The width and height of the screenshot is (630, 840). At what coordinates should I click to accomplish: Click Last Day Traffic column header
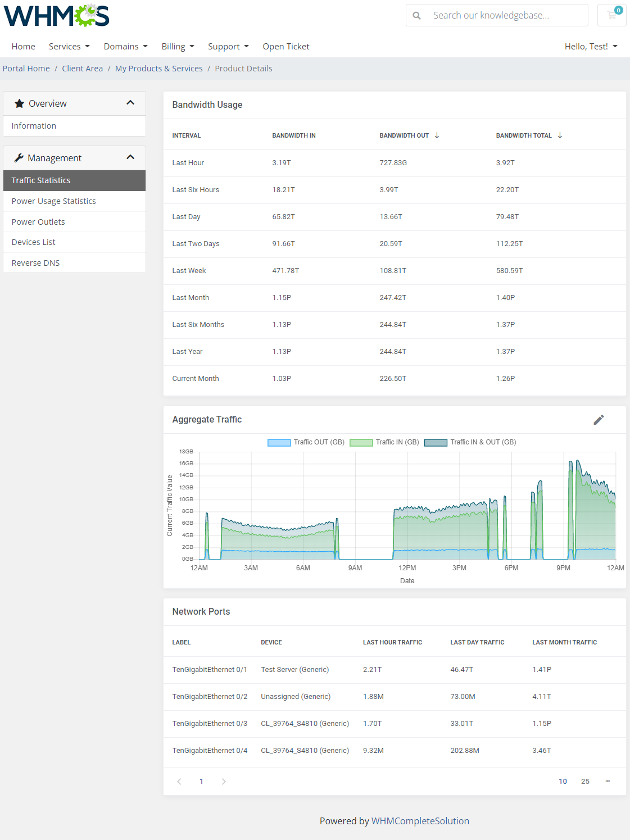click(x=477, y=642)
